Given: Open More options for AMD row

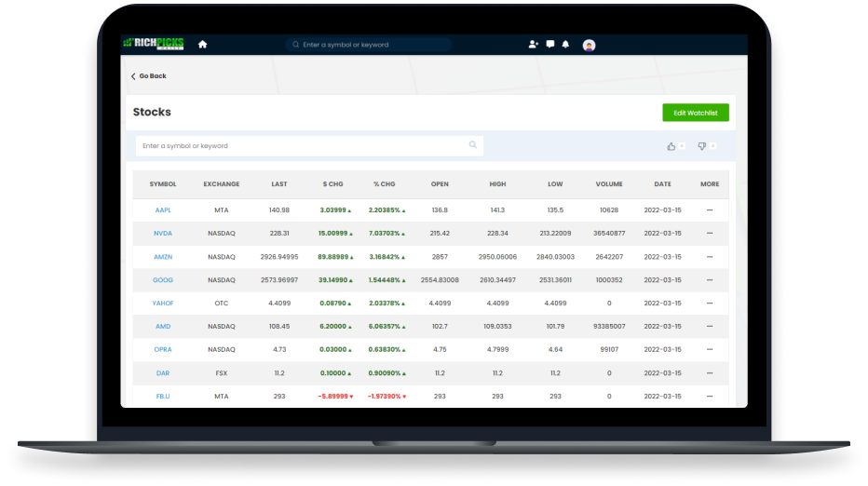Looking at the screenshot, I should click(x=710, y=327).
